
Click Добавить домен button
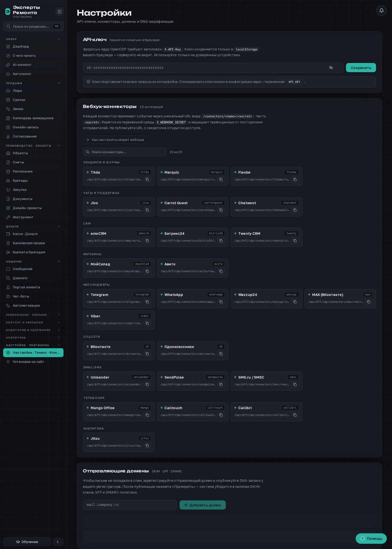click(x=203, y=505)
